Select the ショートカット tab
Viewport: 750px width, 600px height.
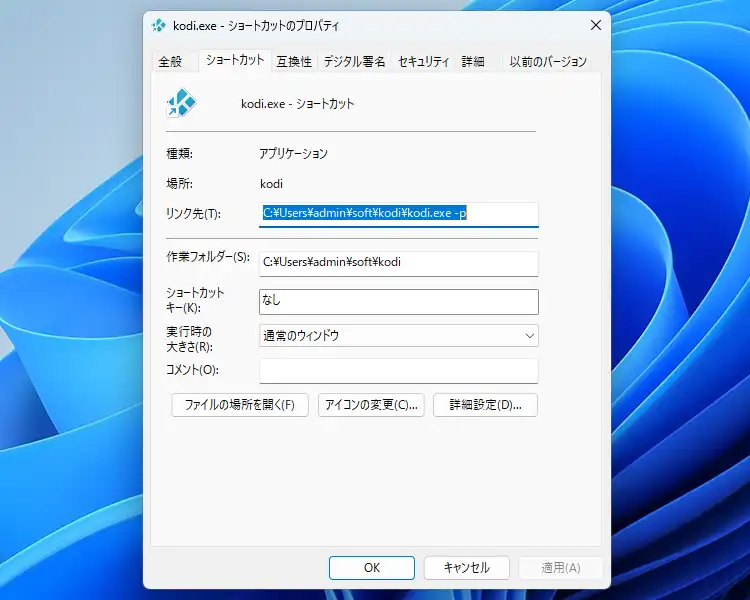click(235, 60)
